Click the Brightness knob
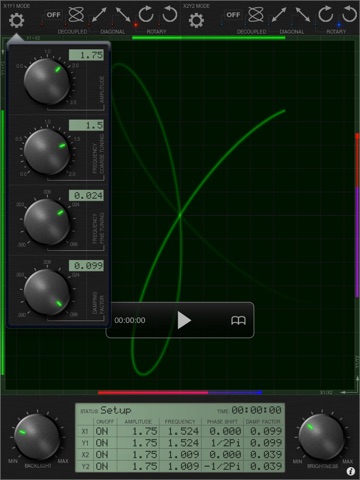This screenshot has width=360, height=480. [x=321, y=437]
